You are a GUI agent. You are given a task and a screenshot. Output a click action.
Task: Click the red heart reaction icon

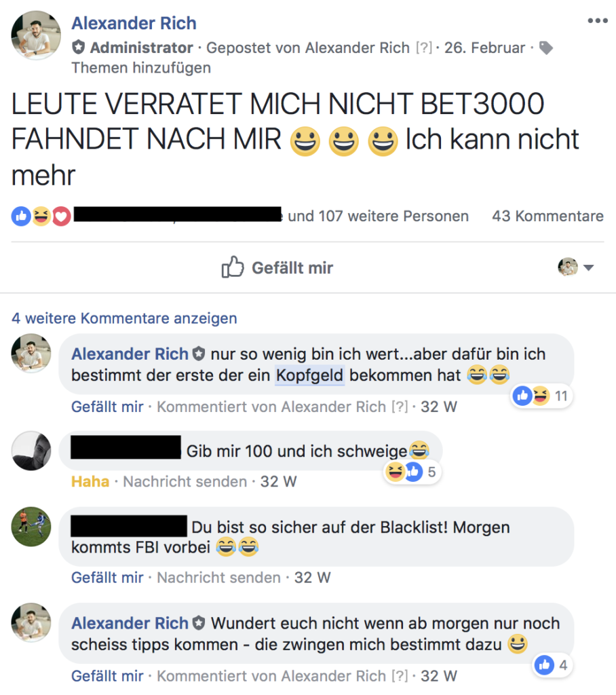62,217
